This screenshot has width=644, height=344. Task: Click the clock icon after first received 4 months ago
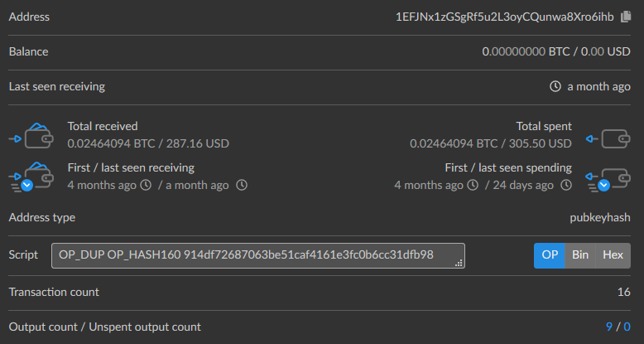pyautogui.click(x=146, y=185)
